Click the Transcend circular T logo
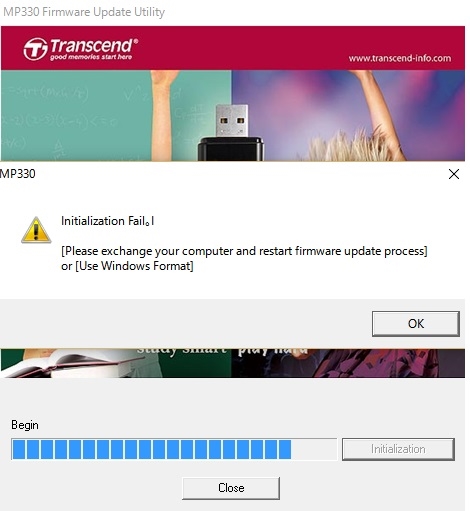This screenshot has width=470, height=511. (x=35, y=49)
